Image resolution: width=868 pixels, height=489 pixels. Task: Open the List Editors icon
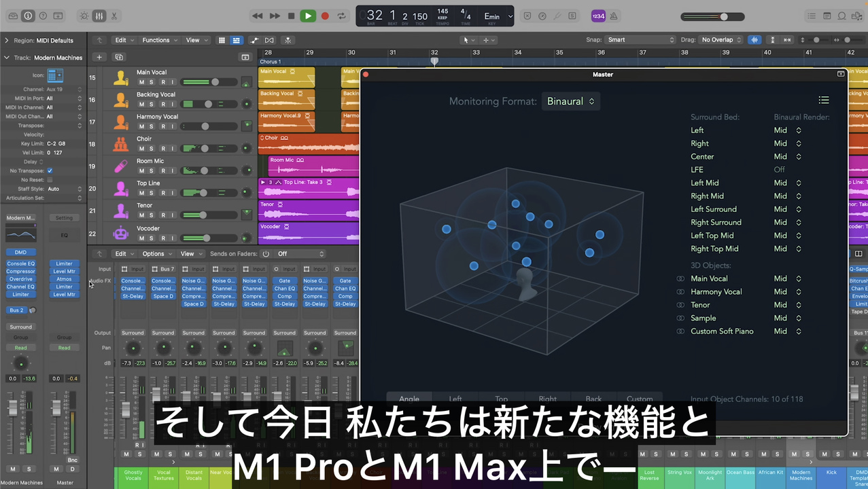pyautogui.click(x=812, y=16)
